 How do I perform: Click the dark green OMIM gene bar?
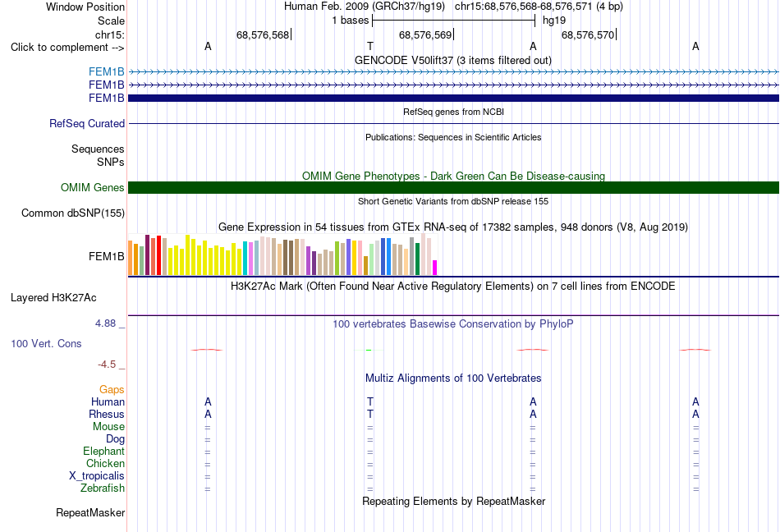tap(454, 187)
